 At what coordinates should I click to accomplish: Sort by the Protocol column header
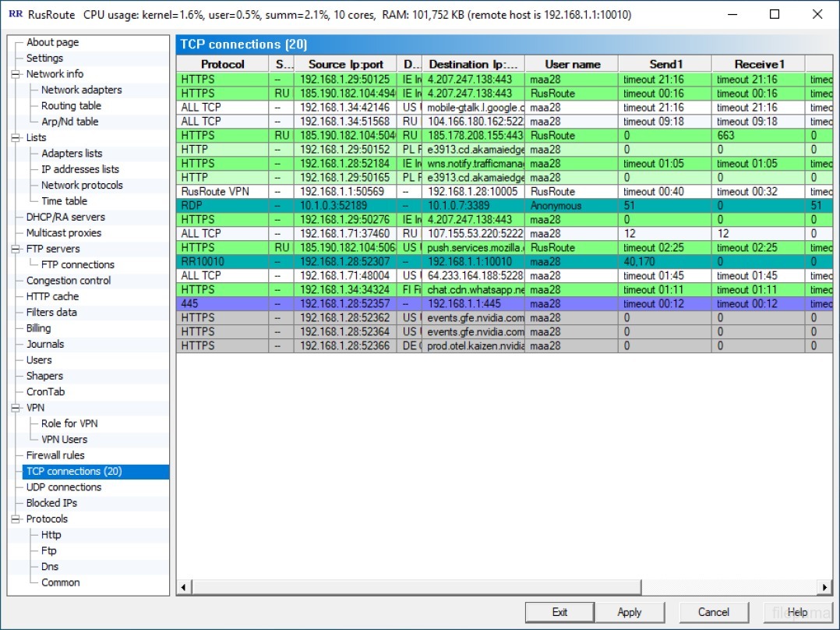(222, 65)
